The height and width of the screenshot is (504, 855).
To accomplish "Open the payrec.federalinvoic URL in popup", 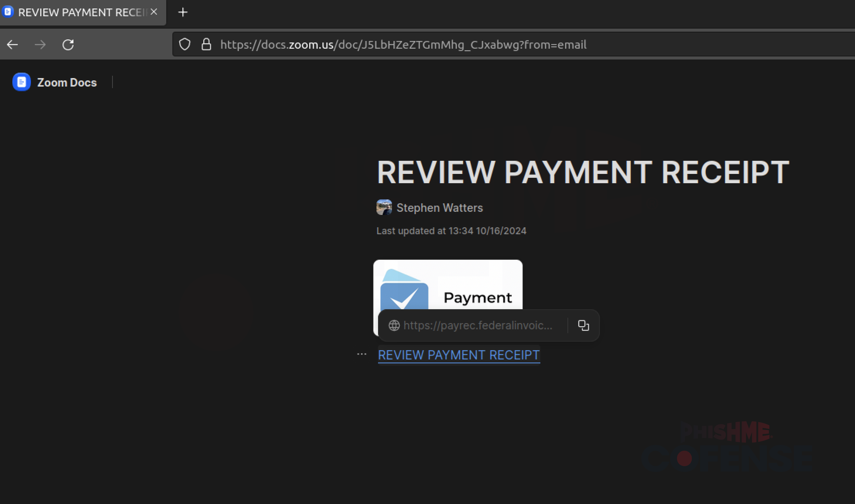I will click(x=478, y=325).
